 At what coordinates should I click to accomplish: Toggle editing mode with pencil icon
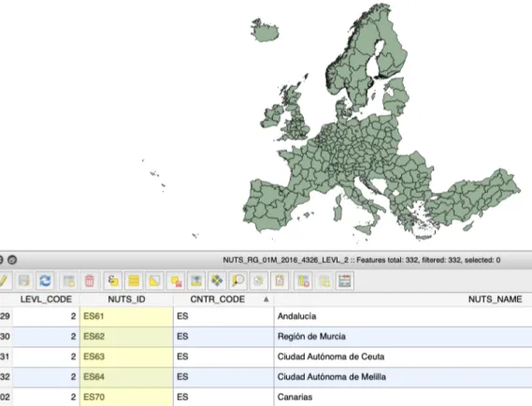4,281
